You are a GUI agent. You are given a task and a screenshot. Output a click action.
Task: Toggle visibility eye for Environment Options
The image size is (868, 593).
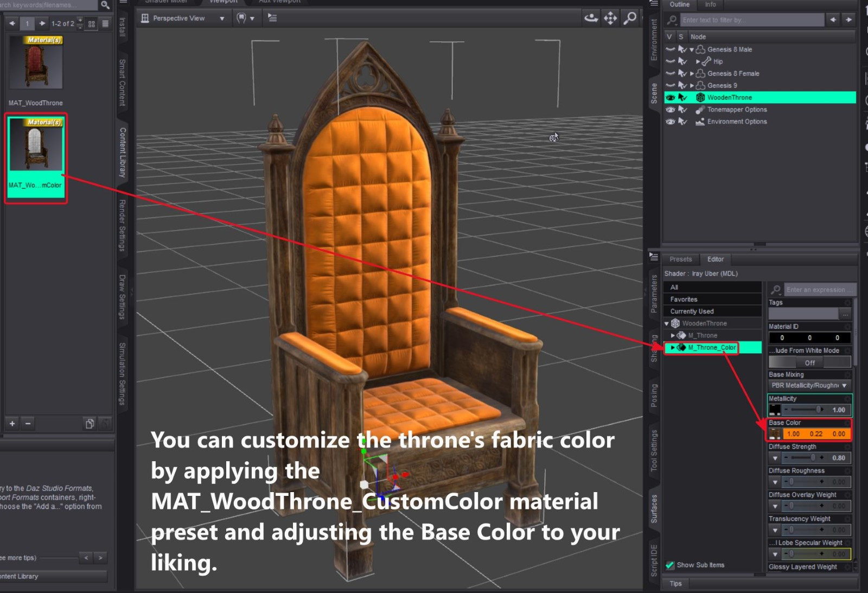click(671, 122)
